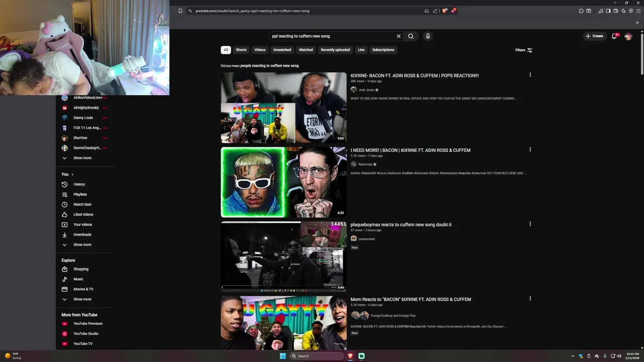Open the Brave Wallet icon
The width and height of the screenshot is (644, 362).
[x=616, y=11]
